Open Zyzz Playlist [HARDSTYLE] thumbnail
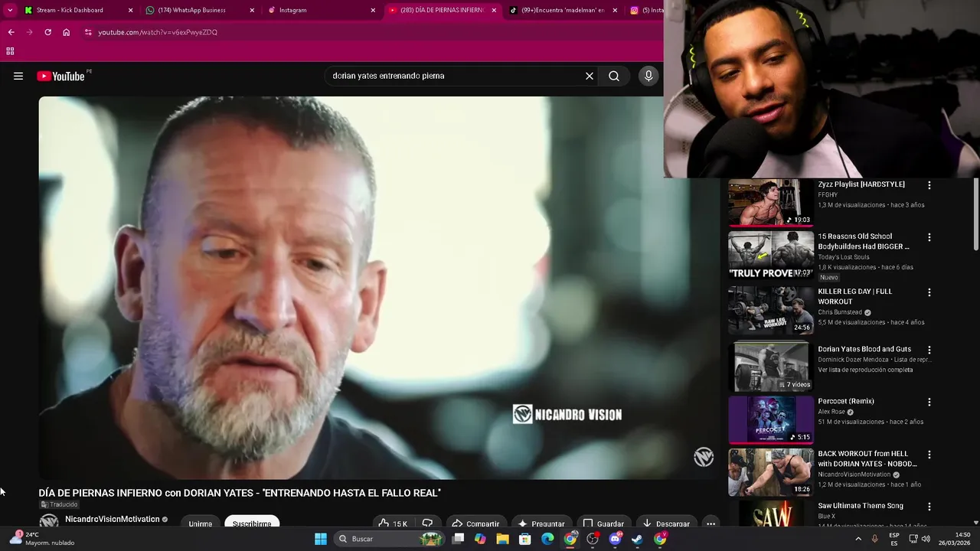Viewport: 980px width, 551px height. tap(770, 203)
